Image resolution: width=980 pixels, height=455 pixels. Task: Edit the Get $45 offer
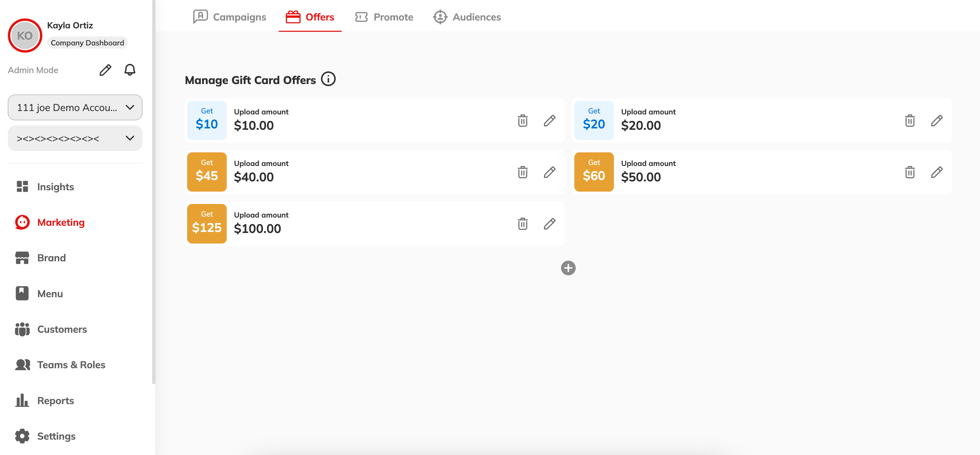click(x=549, y=173)
